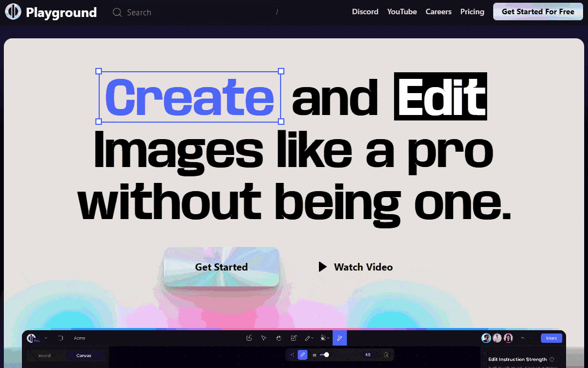Select the eraser pen tool icon
This screenshot has width=588, height=368.
(307, 338)
